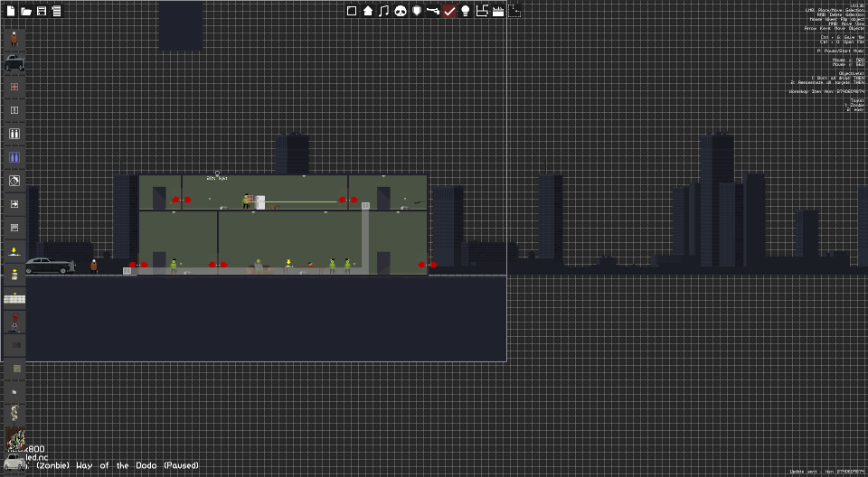The height and width of the screenshot is (477, 868).
Task: Pick the tan block palette item
Action: pyautogui.click(x=14, y=369)
